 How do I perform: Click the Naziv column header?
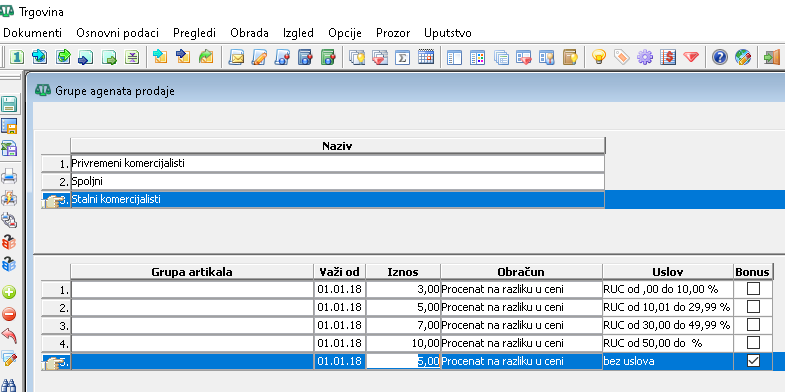click(337, 146)
